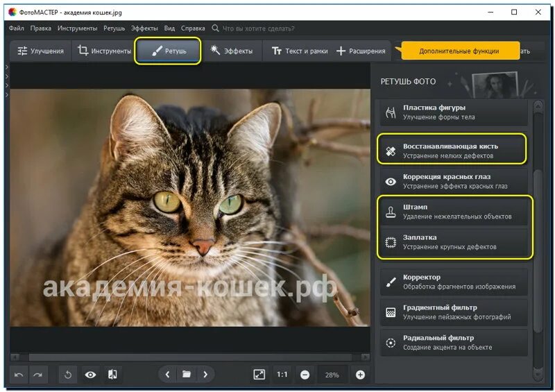
Task: Select Коррекция красных глаз tool
Action: coord(454,181)
